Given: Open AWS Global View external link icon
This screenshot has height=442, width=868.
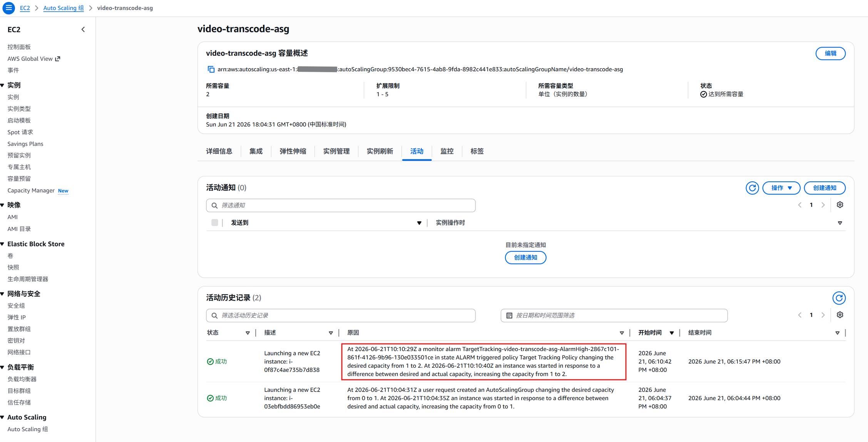Looking at the screenshot, I should 58,59.
